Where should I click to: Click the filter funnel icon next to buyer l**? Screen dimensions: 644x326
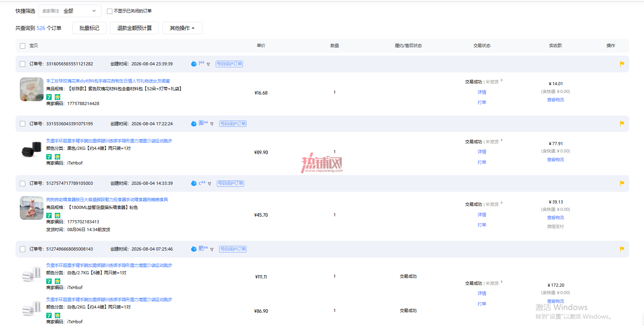tap(208, 64)
